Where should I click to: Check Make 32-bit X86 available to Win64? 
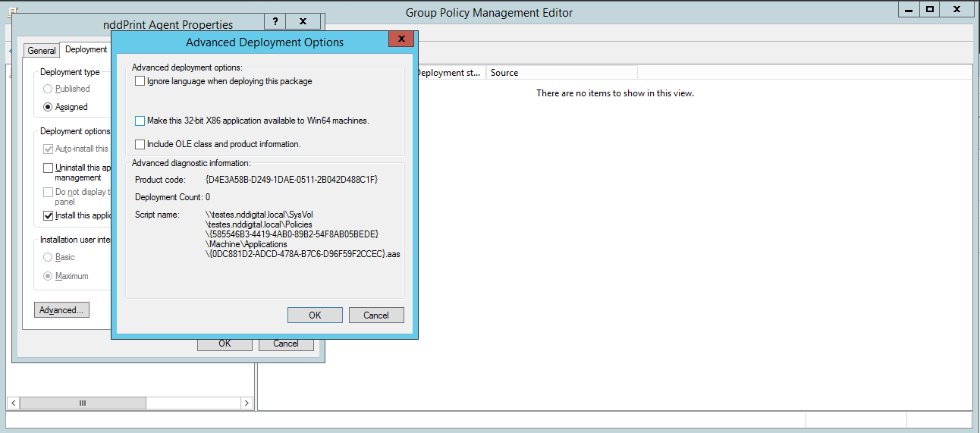coord(140,121)
